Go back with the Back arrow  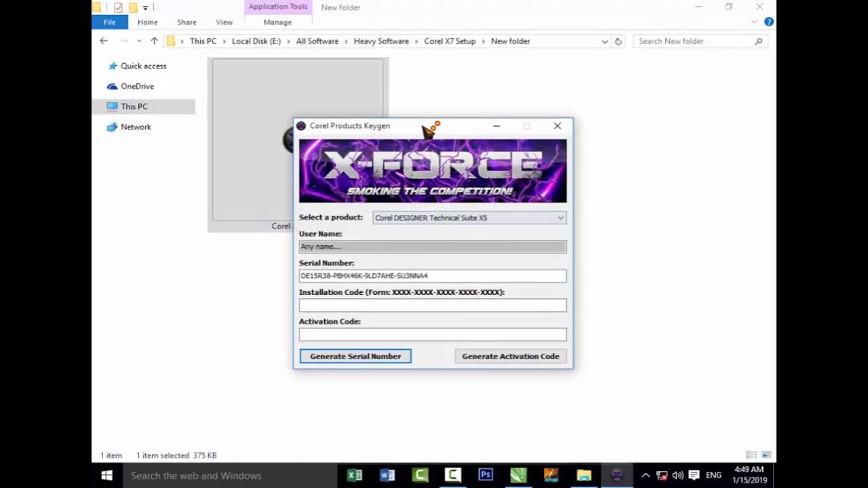tap(104, 41)
